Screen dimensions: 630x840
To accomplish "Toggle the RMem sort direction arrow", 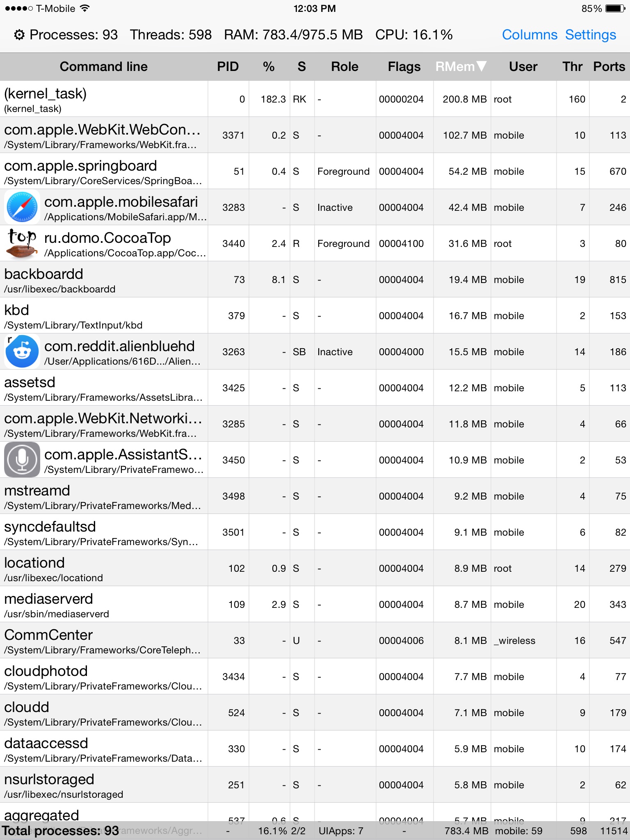I will 482,66.
